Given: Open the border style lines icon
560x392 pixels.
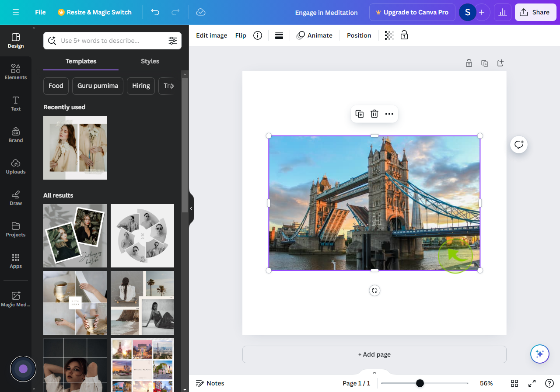Looking at the screenshot, I should click(279, 35).
